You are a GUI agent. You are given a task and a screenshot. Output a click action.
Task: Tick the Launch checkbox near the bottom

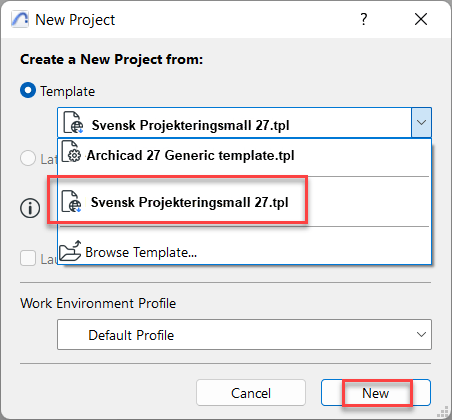click(28, 258)
